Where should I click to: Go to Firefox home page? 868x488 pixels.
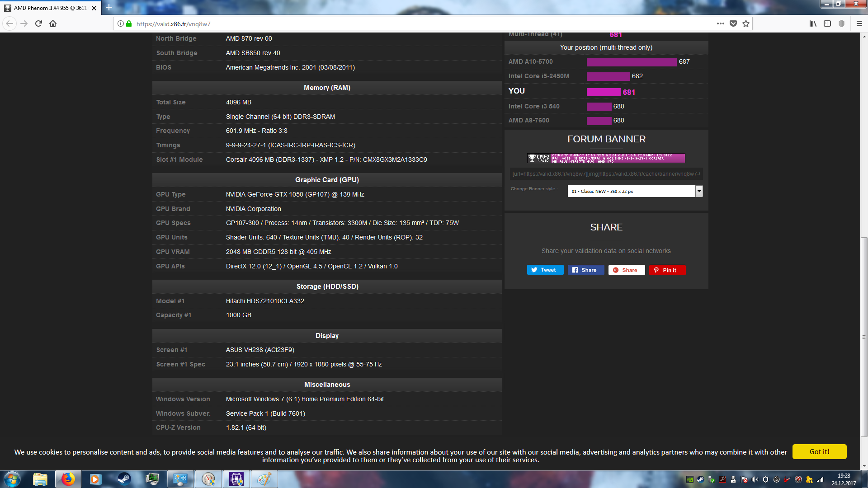pos(53,23)
